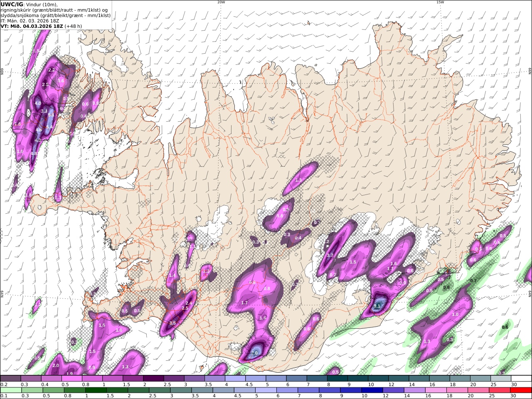Click the rain swatch between 25 and 30
The image size is (532, 399).
[x=500, y=390]
